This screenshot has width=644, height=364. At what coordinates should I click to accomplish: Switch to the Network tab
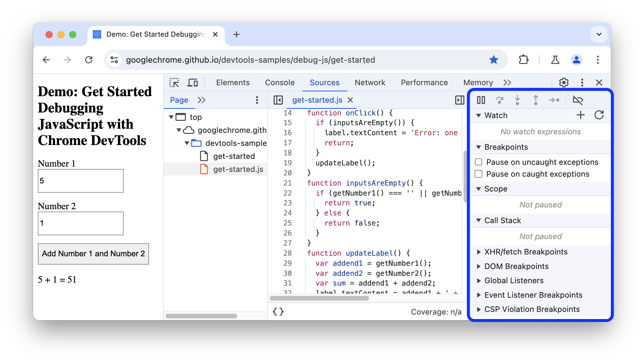pyautogui.click(x=370, y=82)
